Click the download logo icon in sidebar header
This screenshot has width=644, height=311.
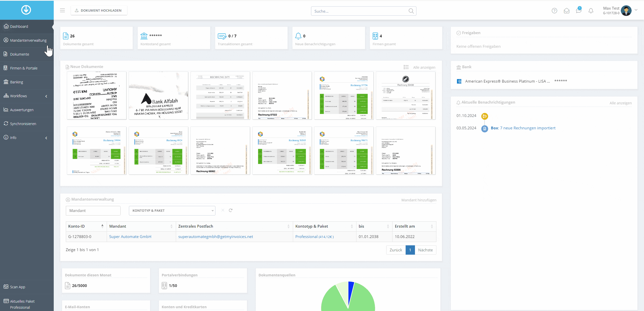pos(26,10)
